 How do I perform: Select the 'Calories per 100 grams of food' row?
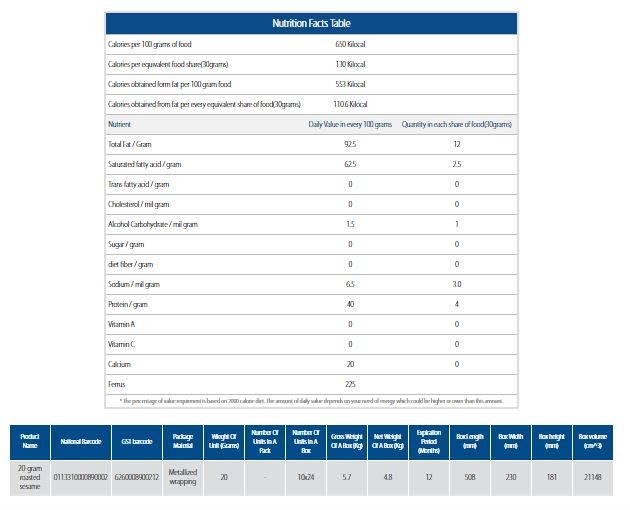(x=149, y=45)
